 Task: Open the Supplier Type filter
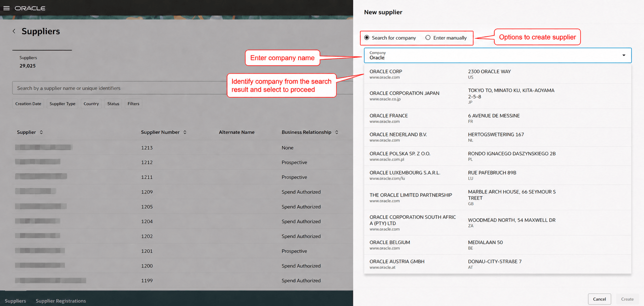[62, 104]
